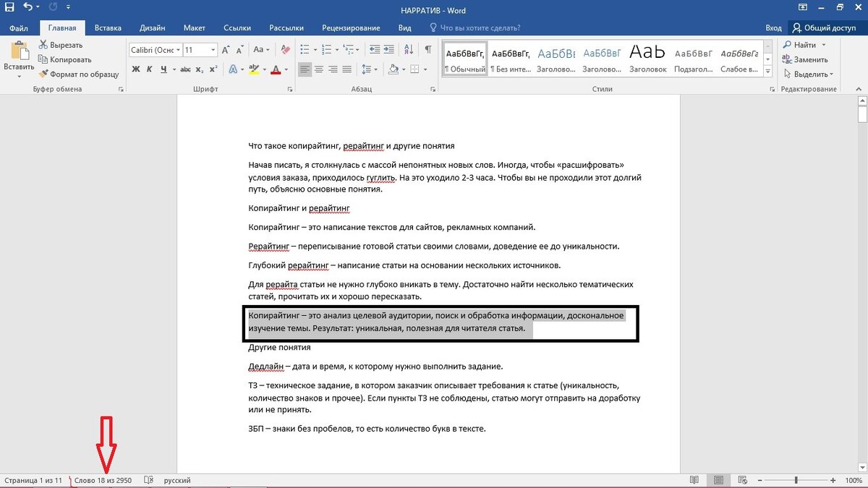This screenshot has height=488, width=868.
Task: Switch to Web Layout view in status bar
Action: [741, 480]
